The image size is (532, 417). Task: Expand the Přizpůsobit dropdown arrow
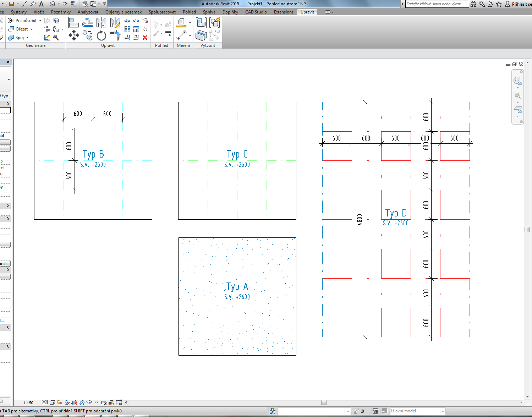tap(40, 21)
